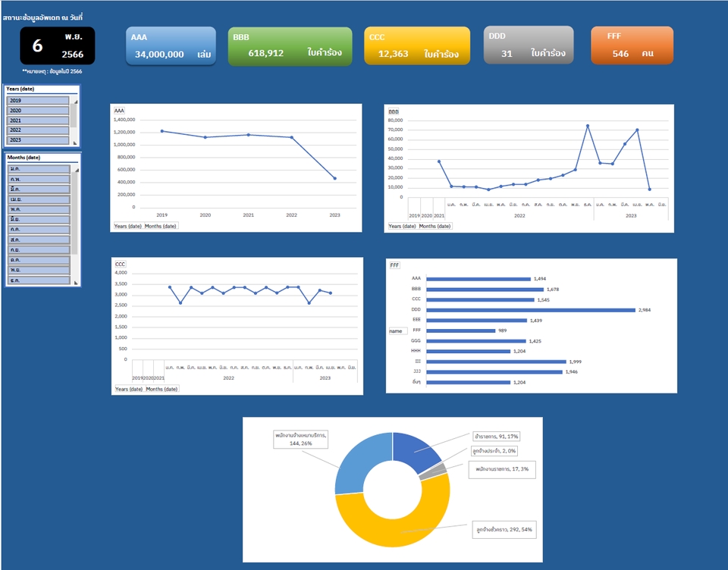Open the name field button on FFF chart
Screen dimensions: 728x570
point(397,331)
